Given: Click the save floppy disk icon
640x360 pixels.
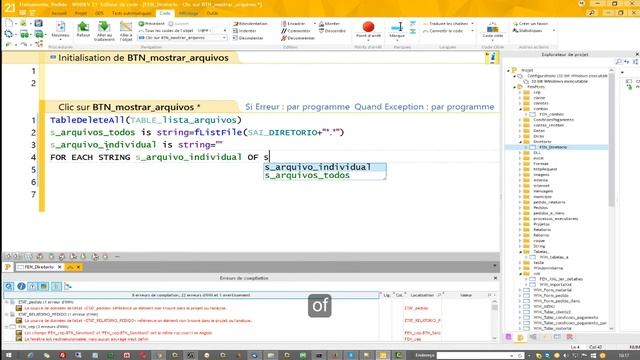Looking at the screenshot, I should (x=38, y=23).
